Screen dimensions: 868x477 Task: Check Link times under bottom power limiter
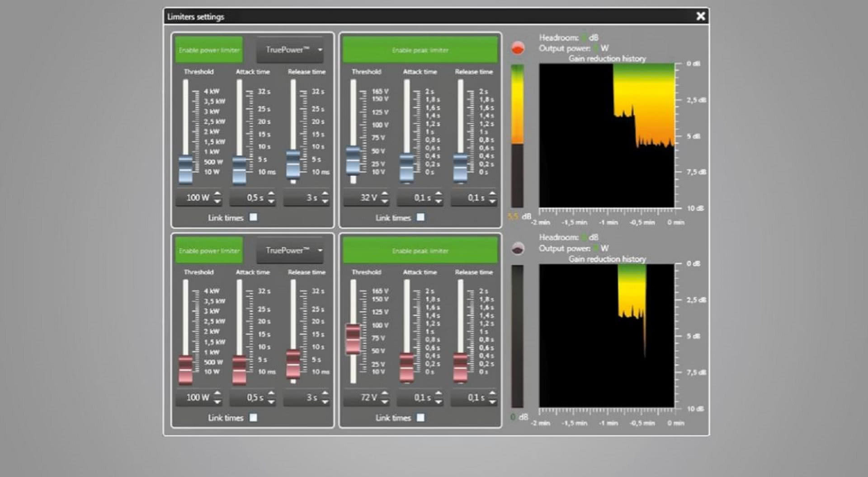[x=254, y=417]
